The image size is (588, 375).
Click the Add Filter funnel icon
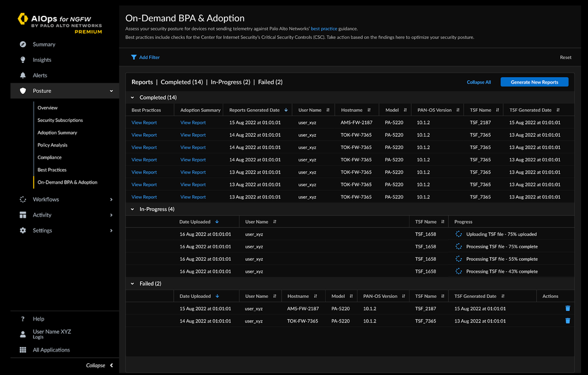[x=134, y=58]
